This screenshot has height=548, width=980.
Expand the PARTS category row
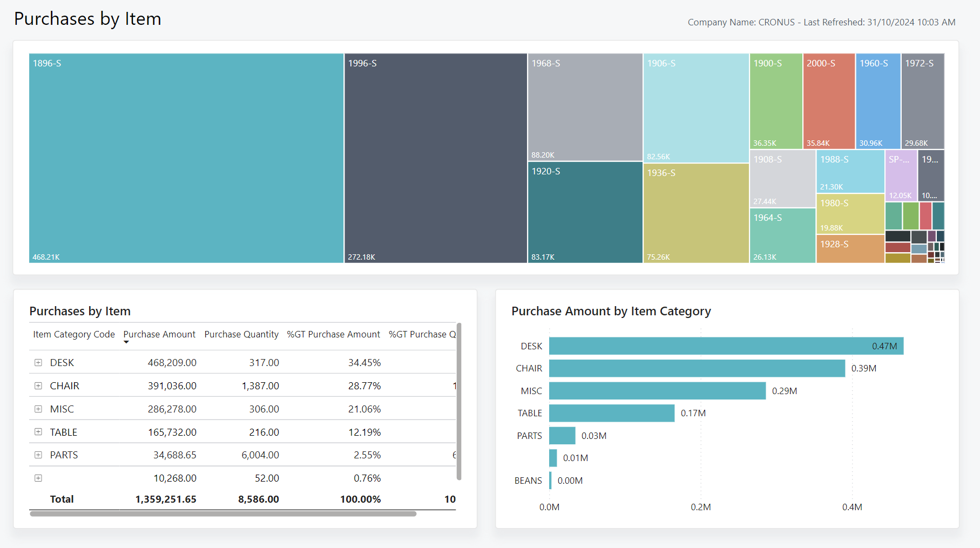click(38, 455)
